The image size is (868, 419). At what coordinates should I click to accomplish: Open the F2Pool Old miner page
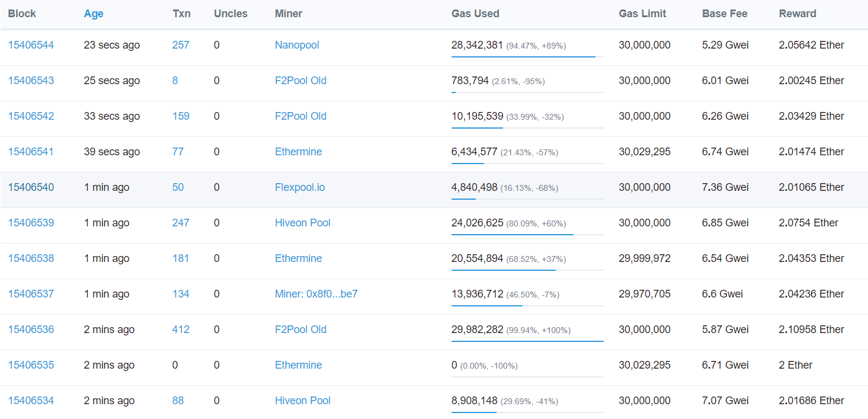(300, 81)
